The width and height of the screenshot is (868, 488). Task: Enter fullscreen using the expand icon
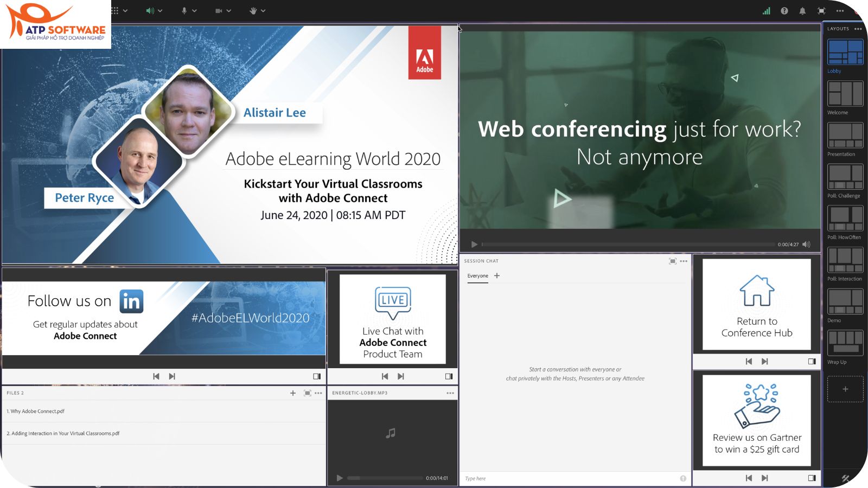coord(821,10)
